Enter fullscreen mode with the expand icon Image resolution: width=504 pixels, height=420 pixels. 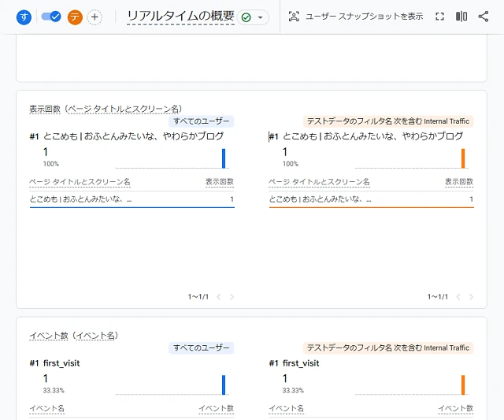click(x=439, y=17)
